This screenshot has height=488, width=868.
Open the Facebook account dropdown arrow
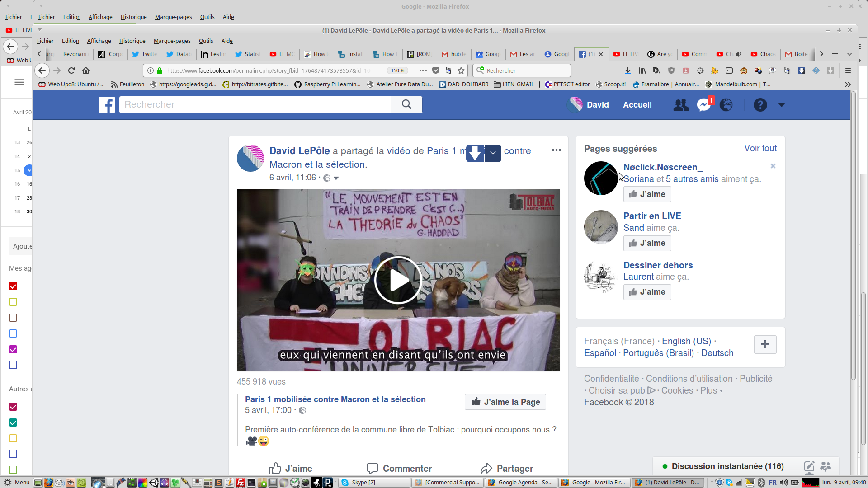782,105
